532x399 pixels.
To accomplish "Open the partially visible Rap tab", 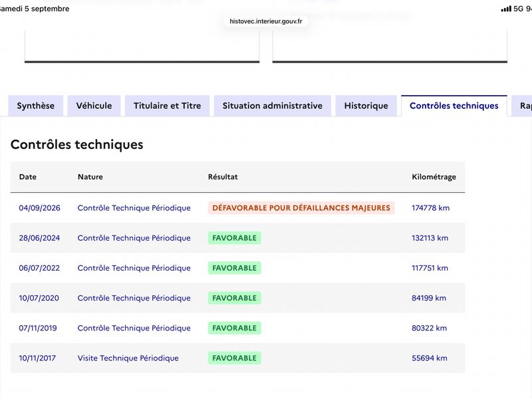I will coord(523,106).
